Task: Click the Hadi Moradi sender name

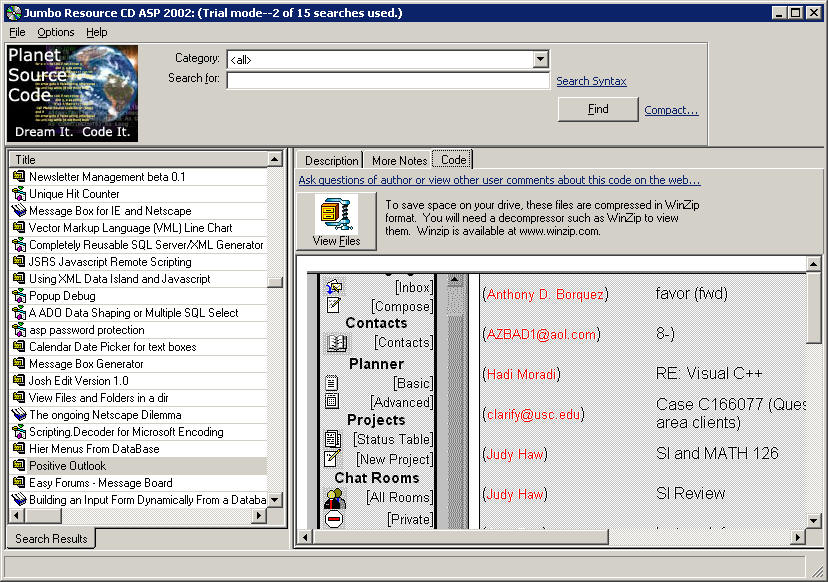Action: point(521,374)
